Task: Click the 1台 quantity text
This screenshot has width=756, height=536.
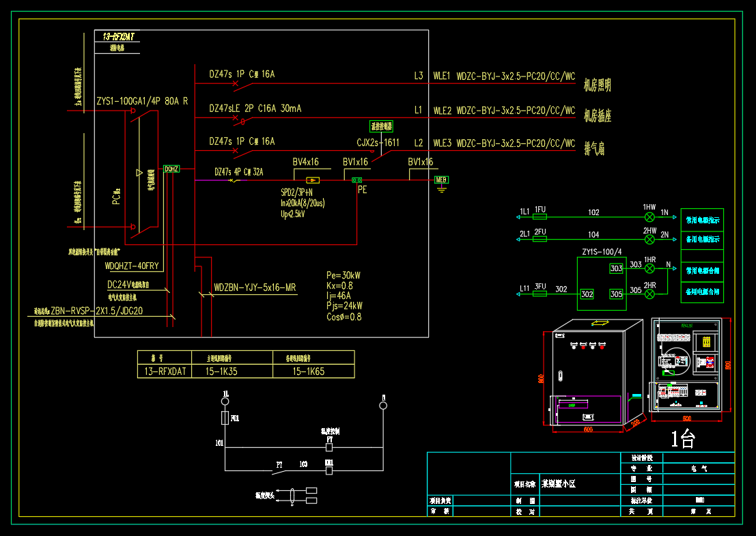Action: 683,439
